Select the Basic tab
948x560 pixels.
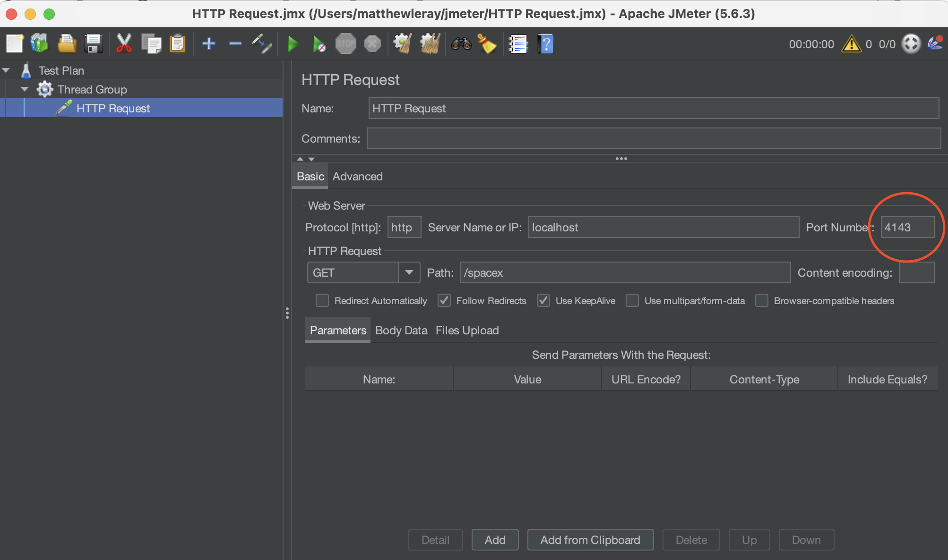coord(310,176)
